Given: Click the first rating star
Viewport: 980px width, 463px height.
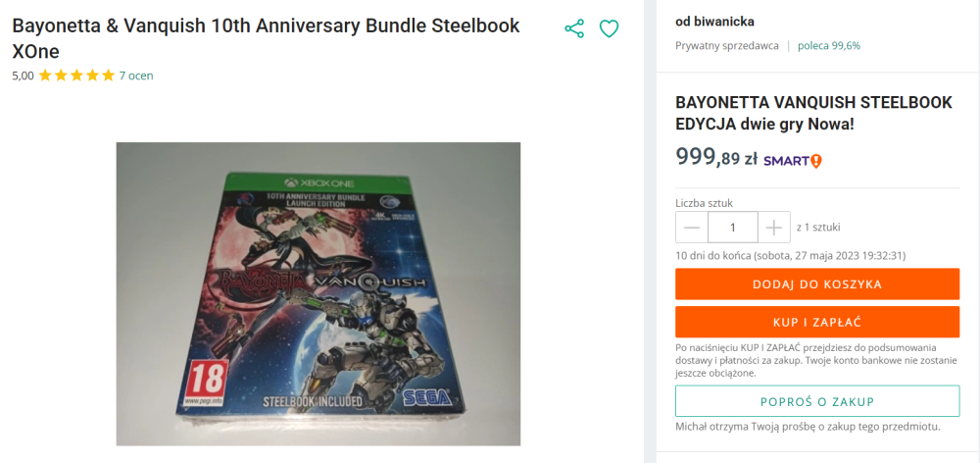Looking at the screenshot, I should point(45,76).
